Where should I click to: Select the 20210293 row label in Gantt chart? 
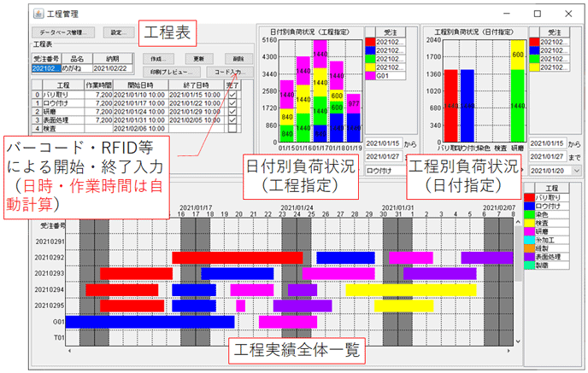pos(50,273)
